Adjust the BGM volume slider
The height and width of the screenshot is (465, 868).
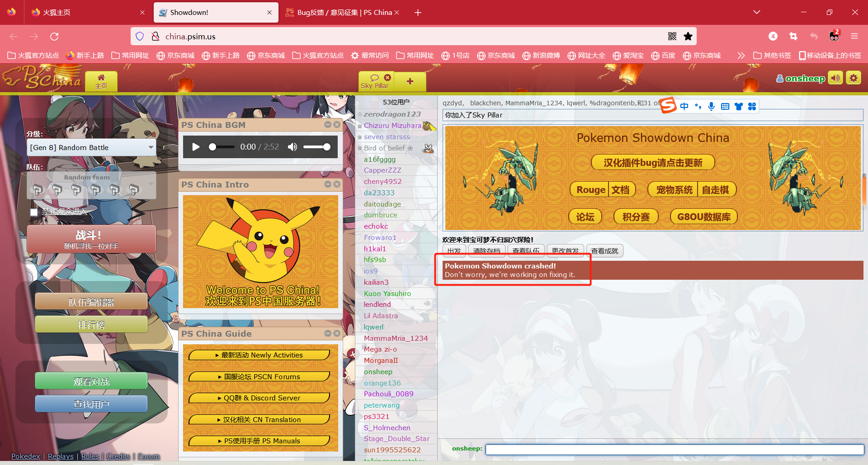click(x=316, y=147)
